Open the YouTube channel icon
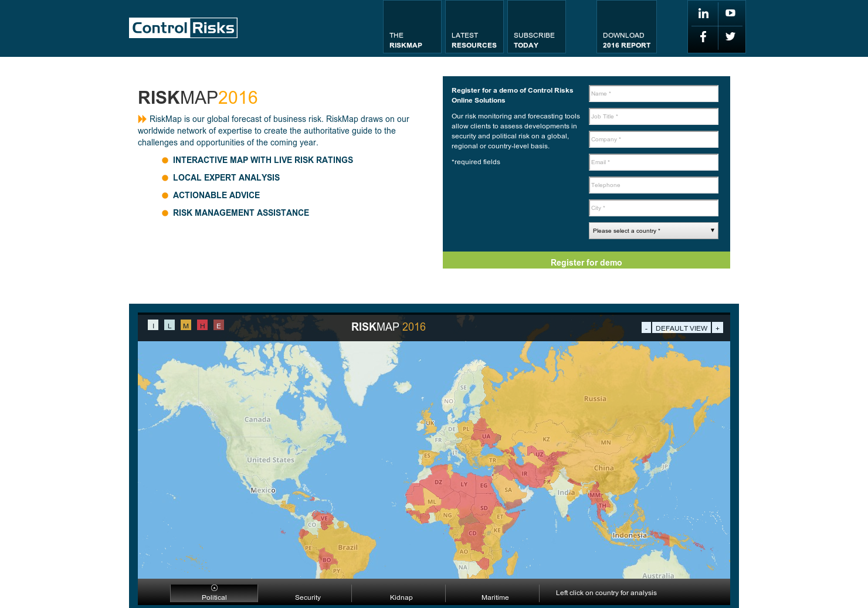Image resolution: width=868 pixels, height=608 pixels. coord(731,13)
